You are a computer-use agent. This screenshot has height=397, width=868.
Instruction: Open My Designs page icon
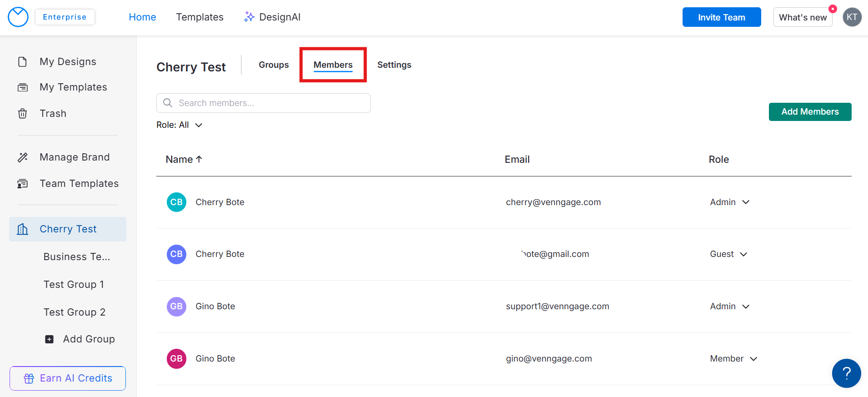point(22,62)
